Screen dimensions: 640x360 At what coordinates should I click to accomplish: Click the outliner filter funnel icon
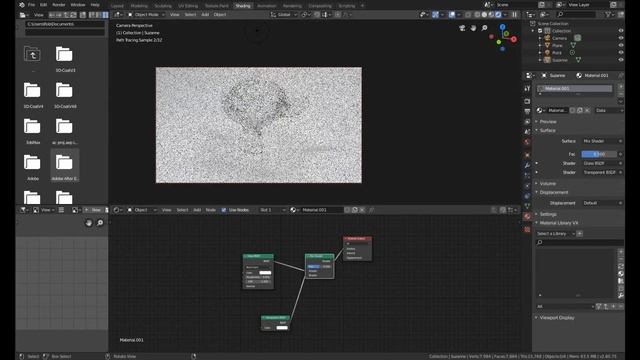pyautogui.click(x=609, y=15)
